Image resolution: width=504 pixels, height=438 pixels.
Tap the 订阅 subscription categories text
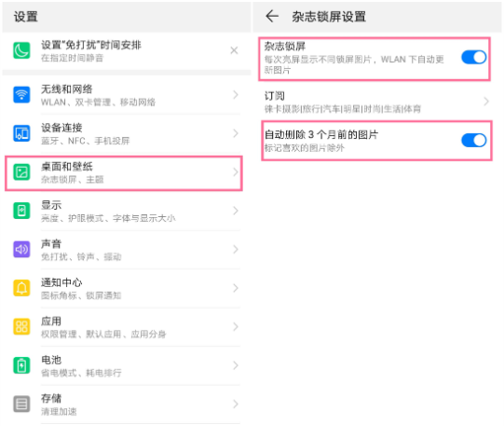point(343,109)
